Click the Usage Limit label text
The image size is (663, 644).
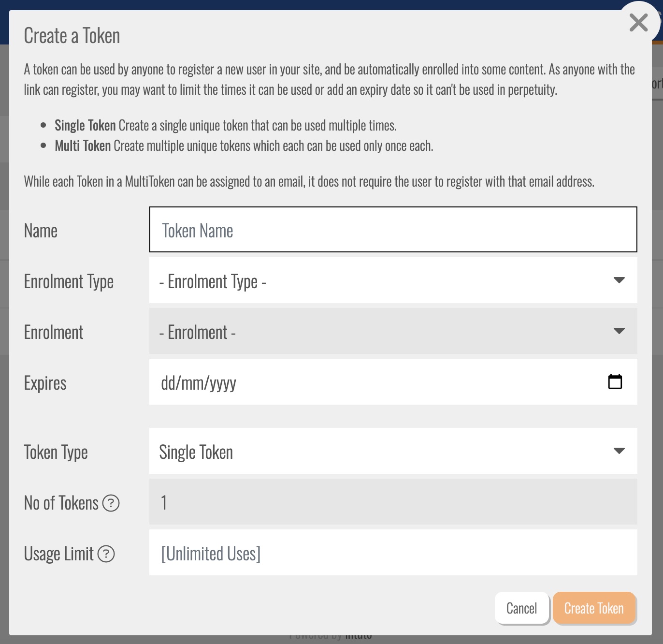[x=58, y=554]
